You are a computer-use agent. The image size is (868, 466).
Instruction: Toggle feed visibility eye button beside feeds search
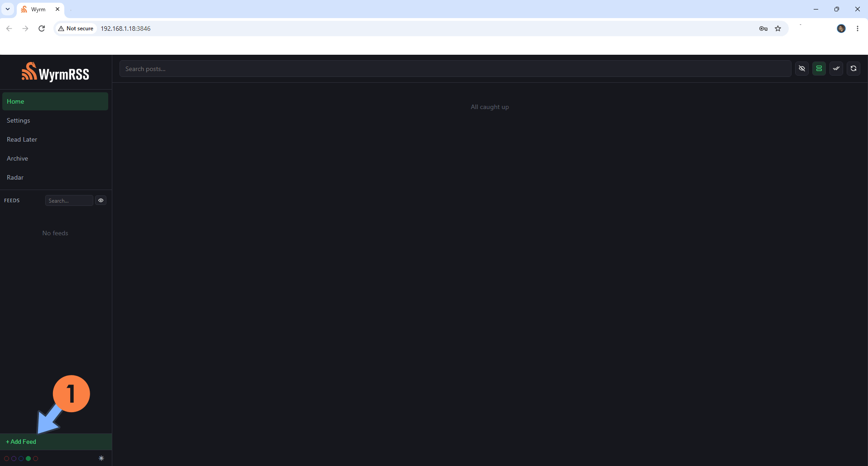(101, 200)
